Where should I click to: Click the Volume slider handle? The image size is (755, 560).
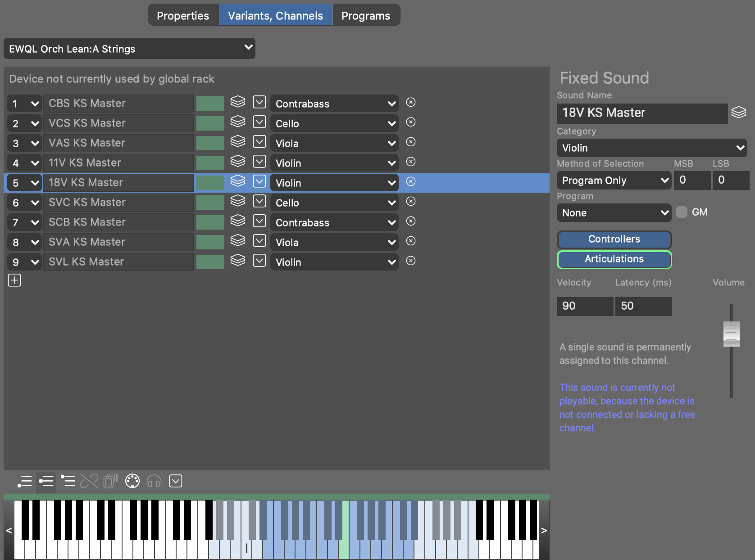[731, 334]
